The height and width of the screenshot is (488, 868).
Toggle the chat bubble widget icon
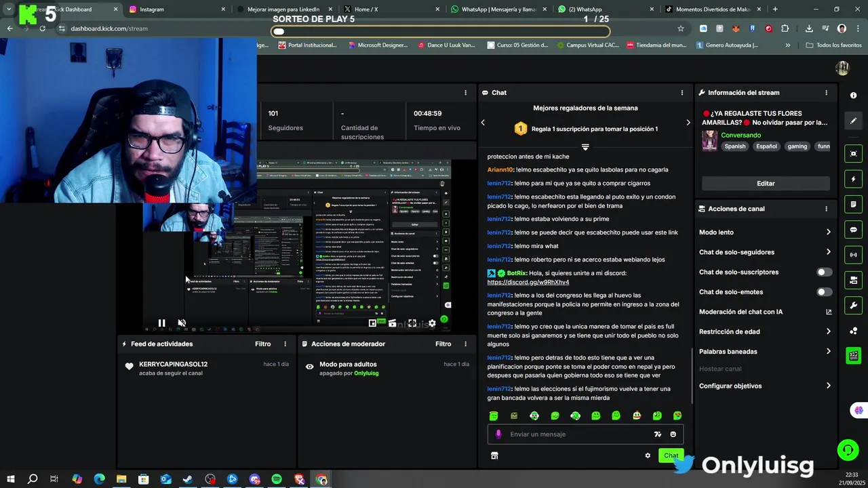tap(853, 230)
